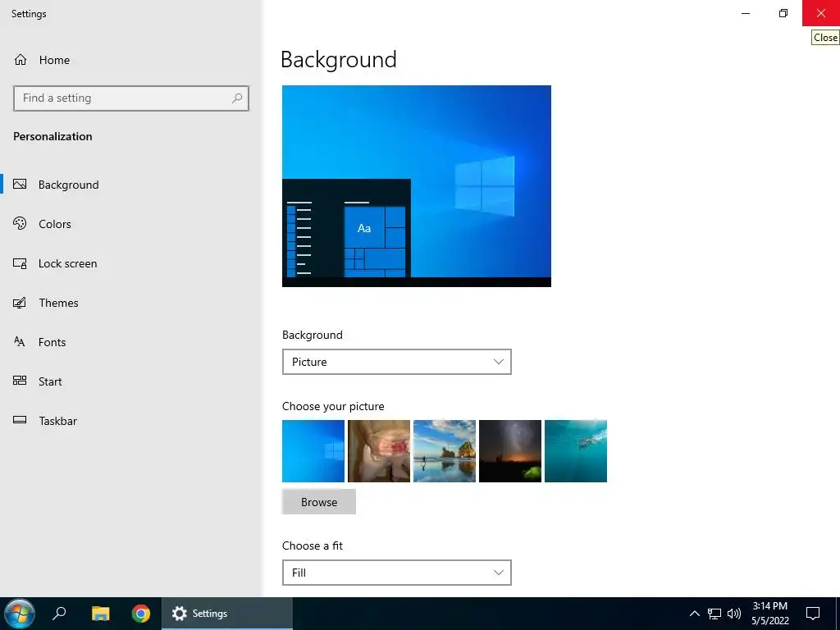Screen dimensions: 840x630
Task: Click the Background picture icon in sidebar
Action: click(20, 185)
